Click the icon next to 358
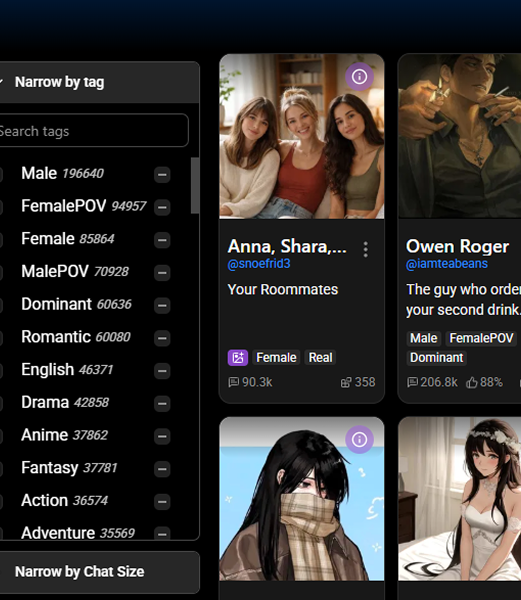The width and height of the screenshot is (521, 600). [x=346, y=382]
